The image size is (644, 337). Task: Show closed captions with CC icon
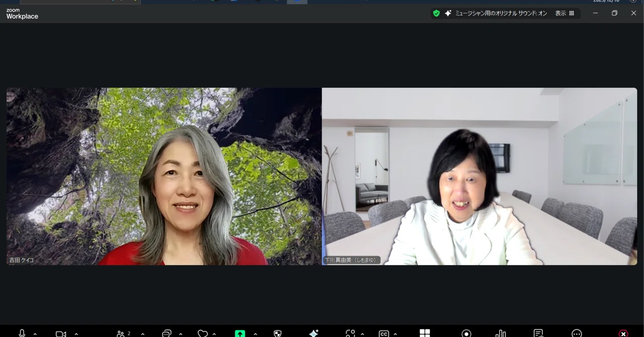click(384, 334)
